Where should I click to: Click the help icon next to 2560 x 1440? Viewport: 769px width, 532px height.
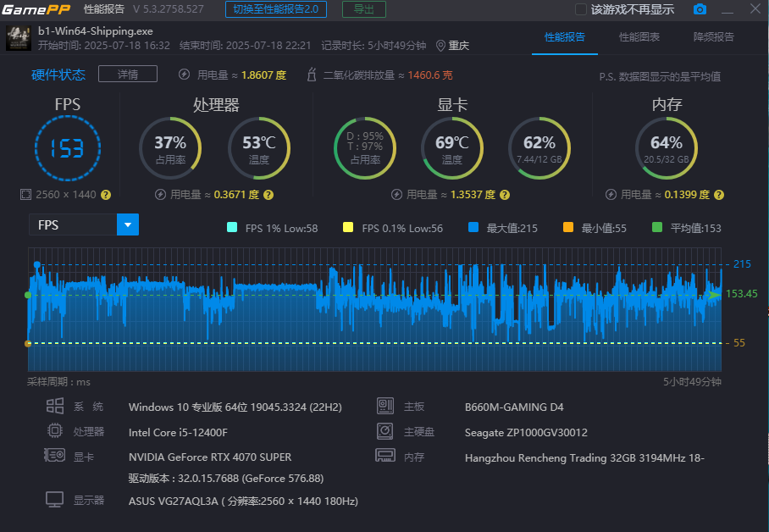point(106,196)
